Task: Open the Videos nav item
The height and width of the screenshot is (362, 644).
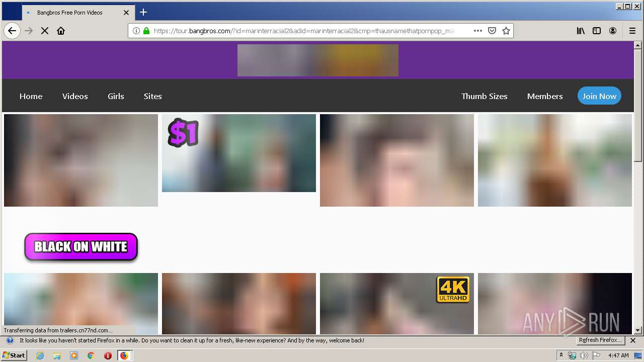Action: 75,96
